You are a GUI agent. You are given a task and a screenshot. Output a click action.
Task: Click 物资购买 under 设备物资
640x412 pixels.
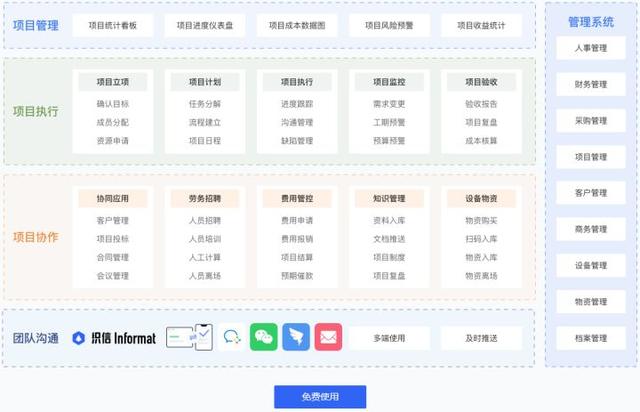pos(481,220)
